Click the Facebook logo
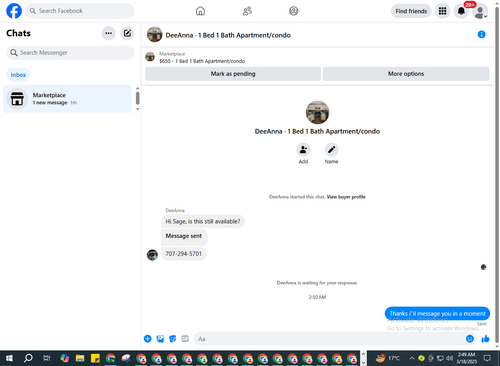The image size is (500, 366). (x=14, y=11)
